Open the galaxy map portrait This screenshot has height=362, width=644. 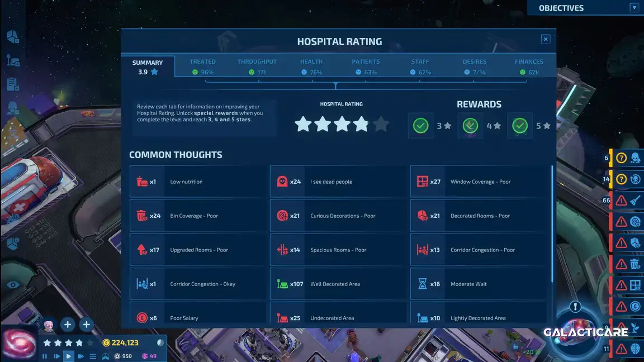click(x=18, y=344)
